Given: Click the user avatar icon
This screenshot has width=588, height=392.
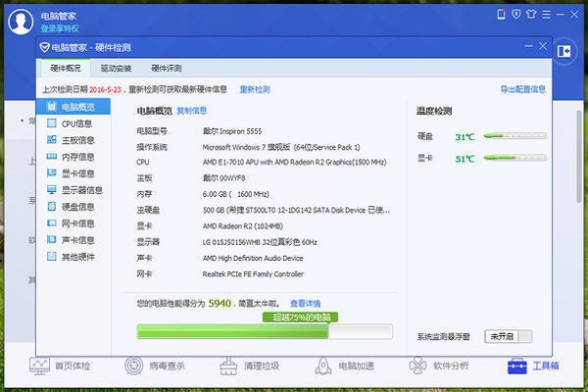Looking at the screenshot, I should click(x=21, y=22).
